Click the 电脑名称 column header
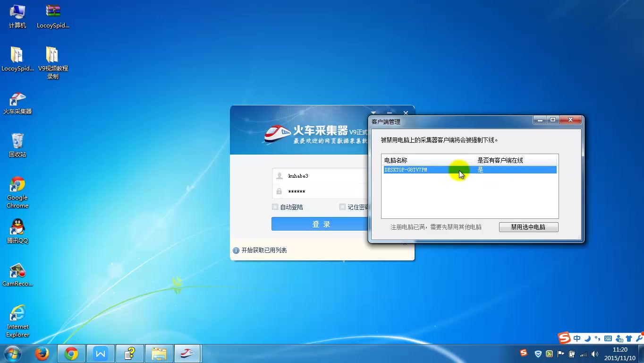644x363 pixels. tap(429, 160)
